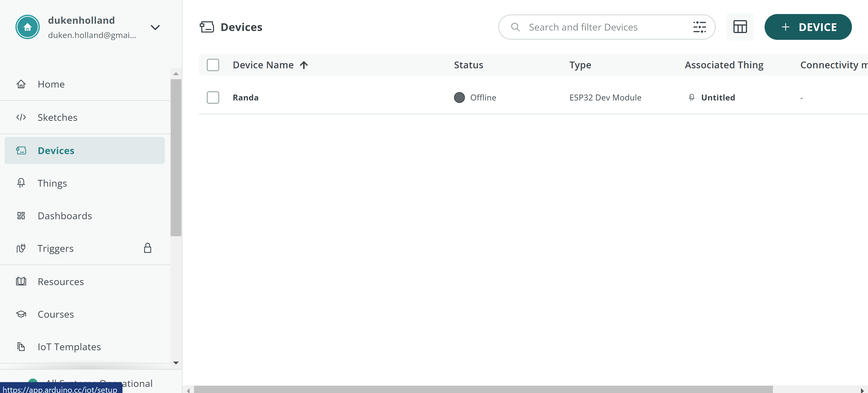Click the Associated Thing column header
Screen dimensions: 868x393
pyautogui.click(x=724, y=65)
